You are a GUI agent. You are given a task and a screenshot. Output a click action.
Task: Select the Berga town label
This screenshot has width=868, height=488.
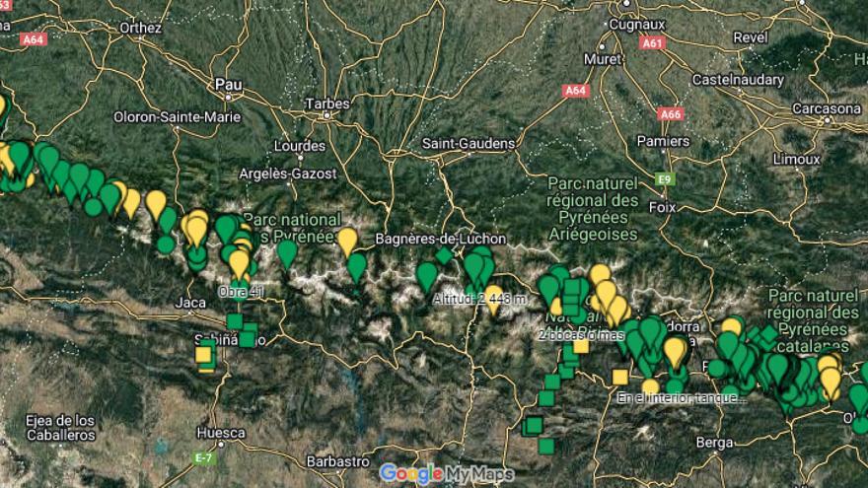[715, 443]
